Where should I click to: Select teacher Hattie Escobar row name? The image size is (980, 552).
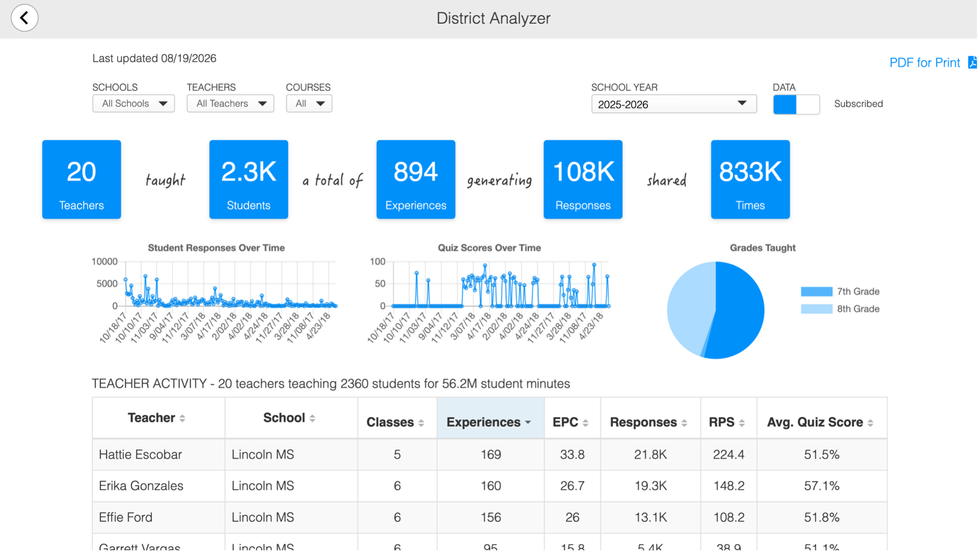[x=140, y=455]
